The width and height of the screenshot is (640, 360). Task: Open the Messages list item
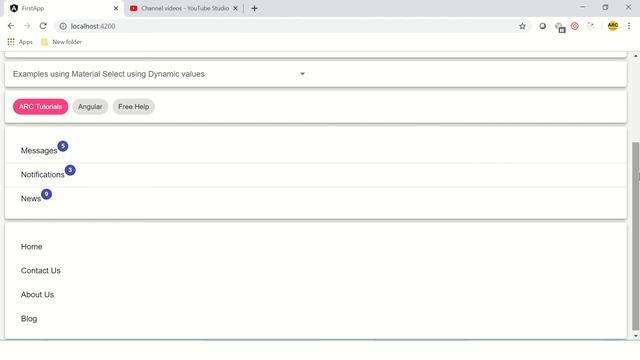tap(316, 151)
